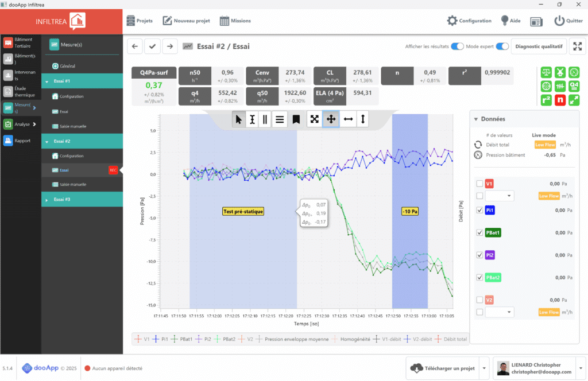Click the green r² indicator icon
This screenshot has height=381, width=588.
tap(546, 100)
